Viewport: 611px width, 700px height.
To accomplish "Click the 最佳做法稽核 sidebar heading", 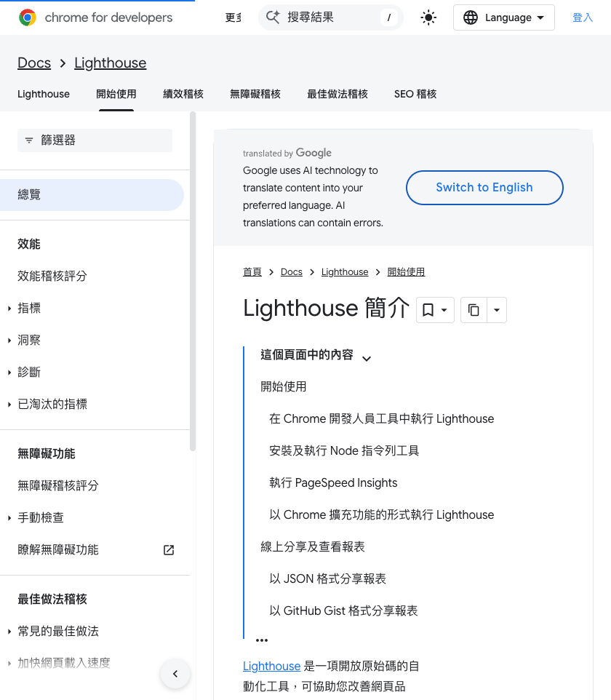I will [52, 599].
